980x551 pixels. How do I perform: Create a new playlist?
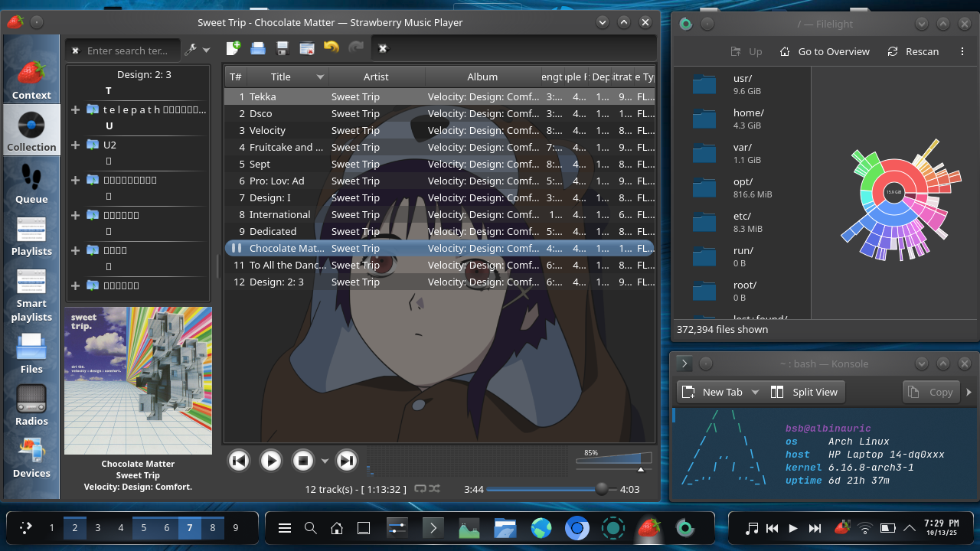234,48
